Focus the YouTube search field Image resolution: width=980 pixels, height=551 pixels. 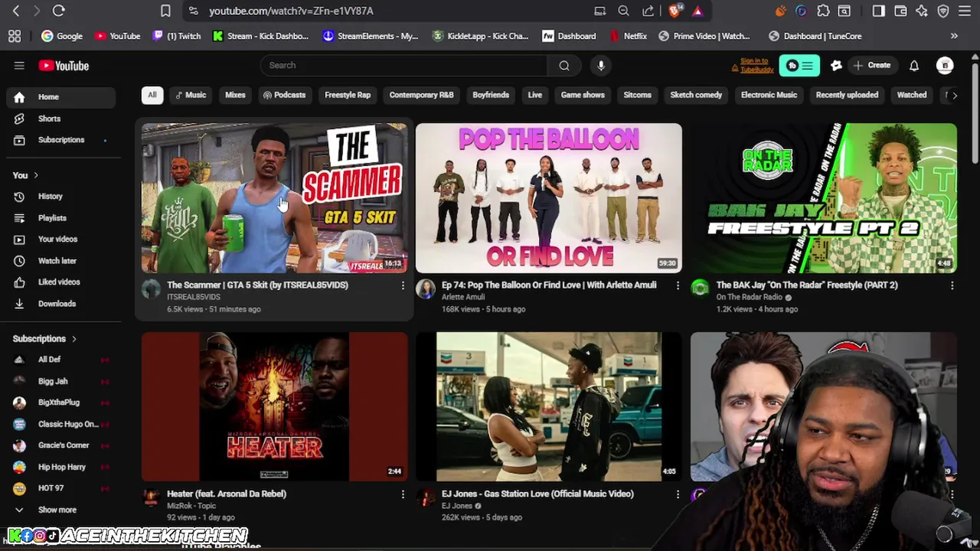click(x=404, y=66)
